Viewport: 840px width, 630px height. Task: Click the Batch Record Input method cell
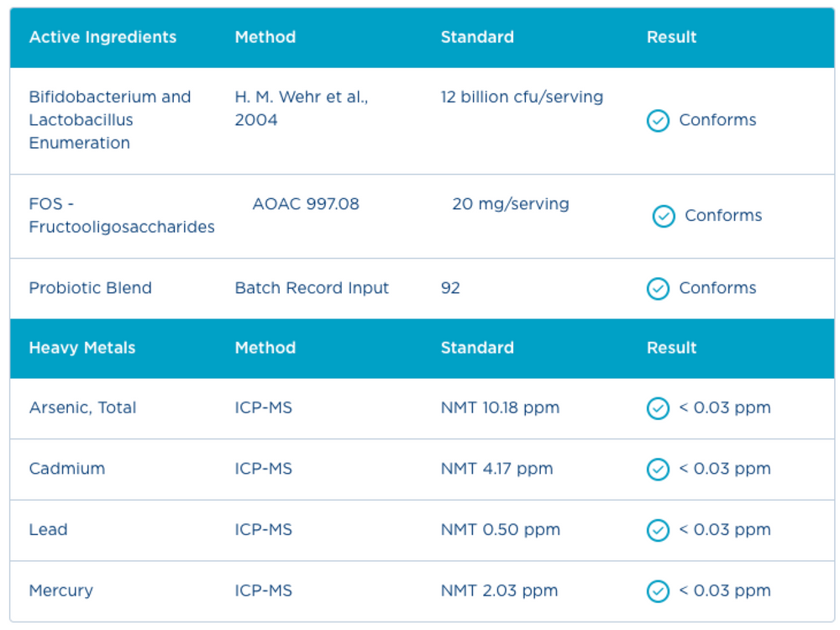(312, 288)
